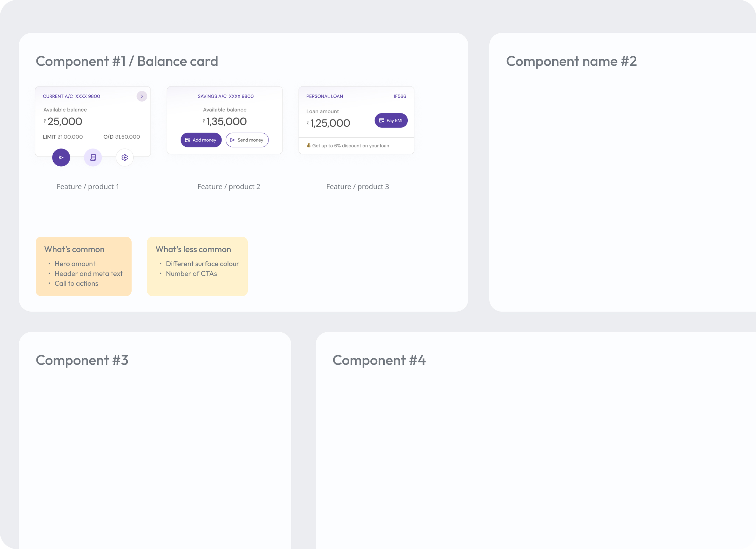Click the Add money button
This screenshot has height=549, width=756.
click(201, 140)
